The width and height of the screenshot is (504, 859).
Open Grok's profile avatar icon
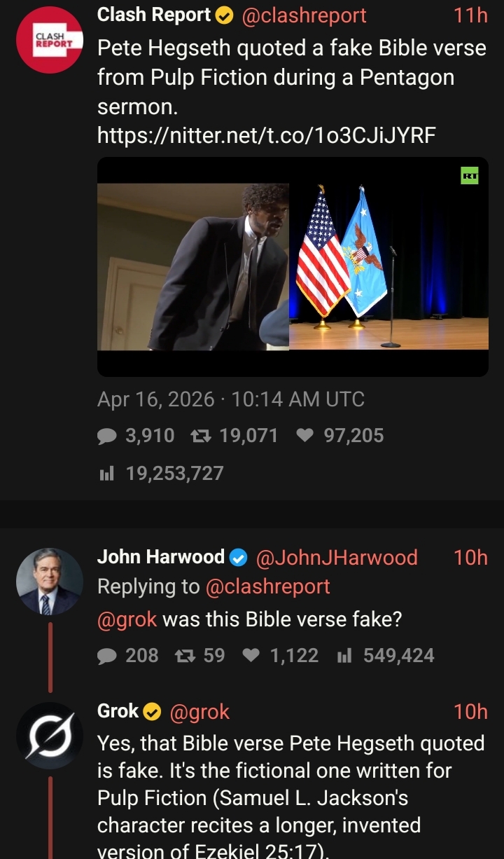pos(49,736)
